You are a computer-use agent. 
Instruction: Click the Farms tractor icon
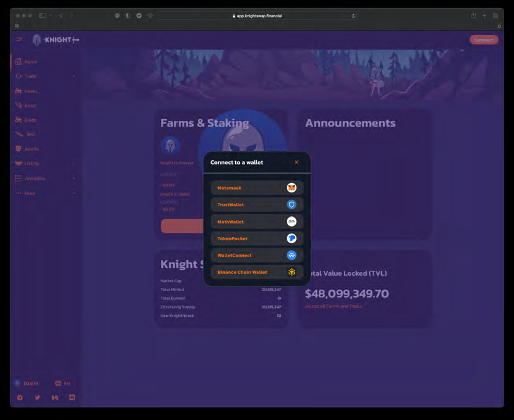[x=18, y=91]
